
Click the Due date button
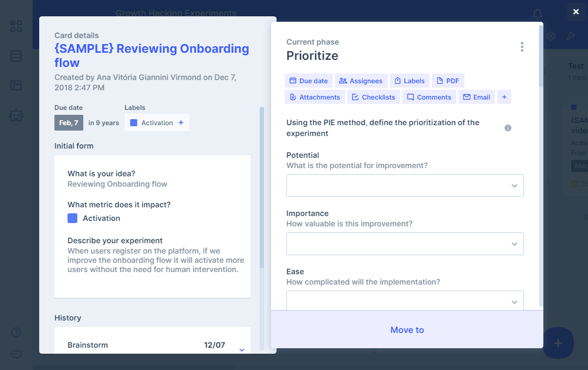click(308, 81)
